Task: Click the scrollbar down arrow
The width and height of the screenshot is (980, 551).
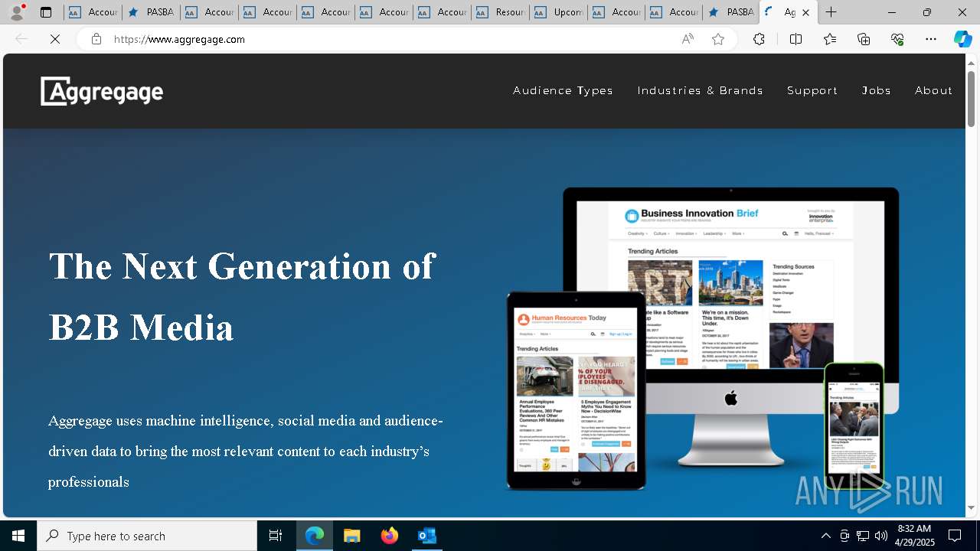Action: click(x=972, y=507)
